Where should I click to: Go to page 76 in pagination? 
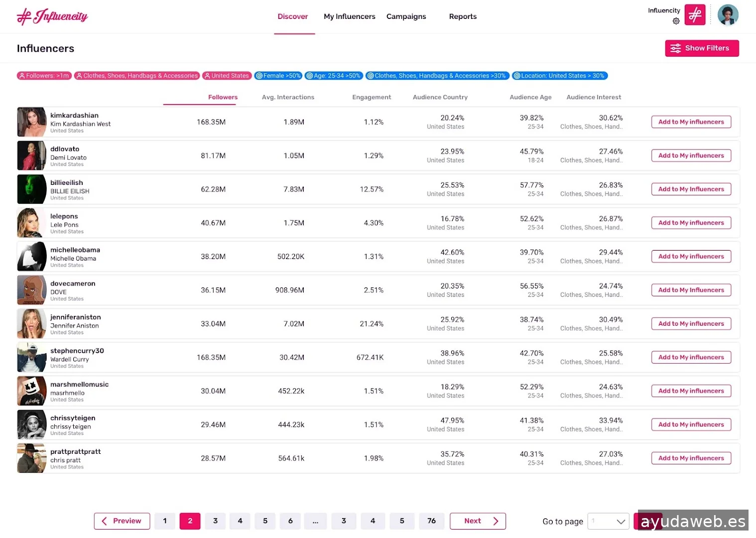tap(431, 521)
